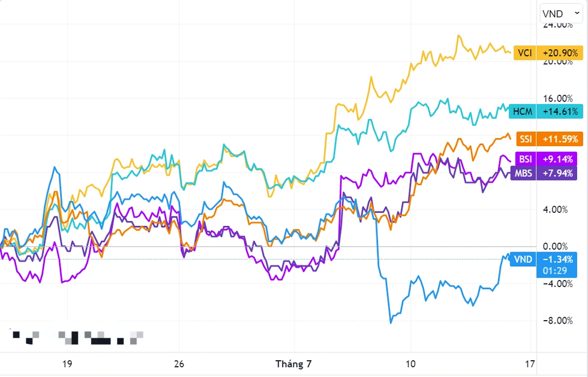Select the orange SSI series label
The image size is (588, 377).
point(526,139)
